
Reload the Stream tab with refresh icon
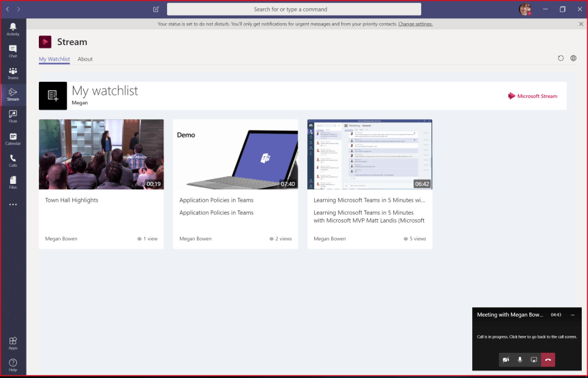click(x=561, y=59)
